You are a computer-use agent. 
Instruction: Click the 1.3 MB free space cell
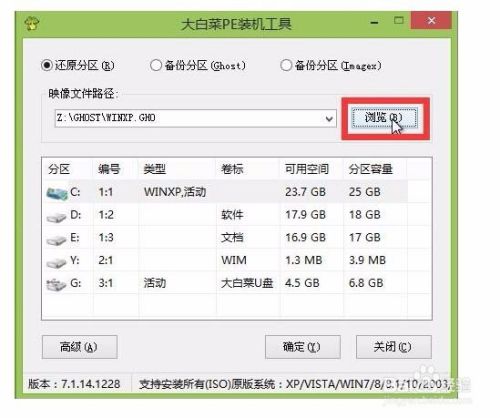pos(304,260)
